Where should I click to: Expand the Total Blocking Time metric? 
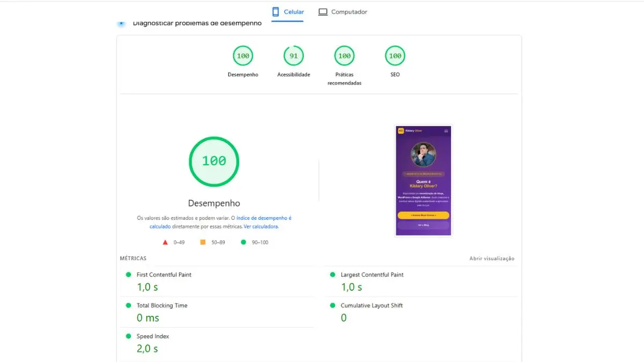pyautogui.click(x=162, y=306)
